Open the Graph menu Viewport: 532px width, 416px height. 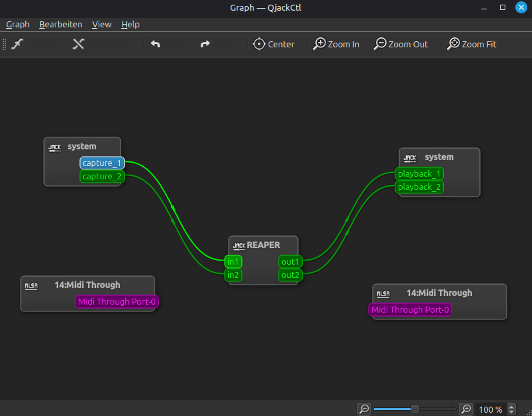pos(18,24)
